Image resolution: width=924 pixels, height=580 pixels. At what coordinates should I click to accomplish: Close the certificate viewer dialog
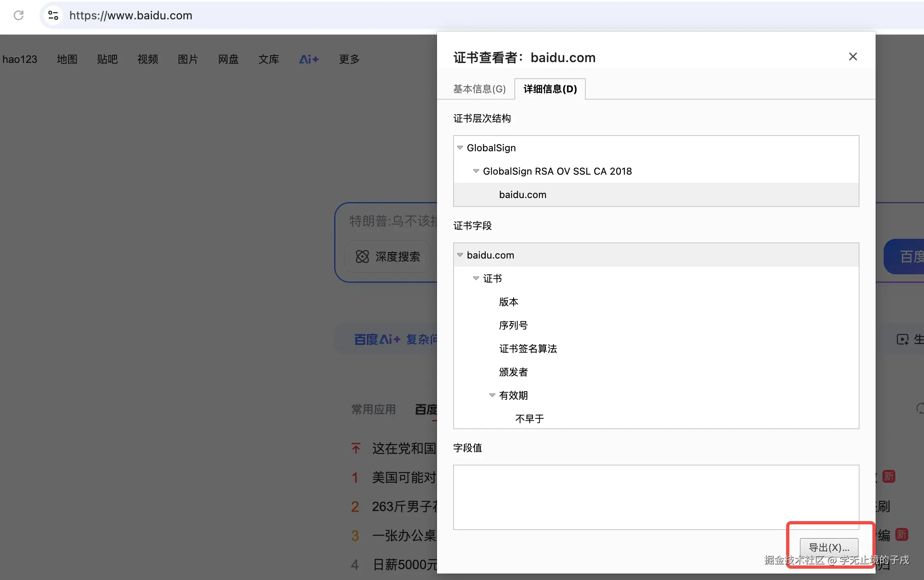tap(853, 57)
